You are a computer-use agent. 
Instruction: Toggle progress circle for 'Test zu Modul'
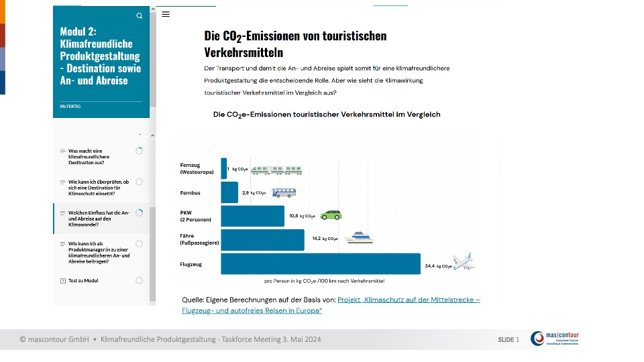pyautogui.click(x=140, y=281)
